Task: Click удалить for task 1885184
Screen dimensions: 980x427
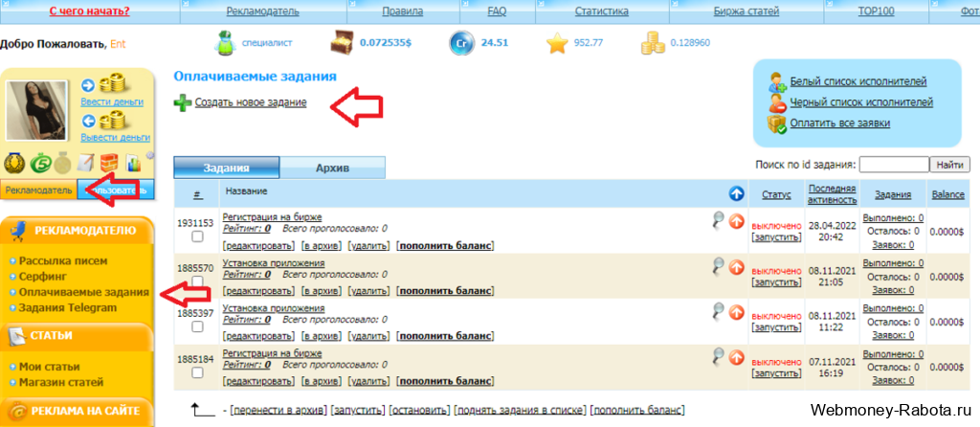Action: pyautogui.click(x=368, y=381)
